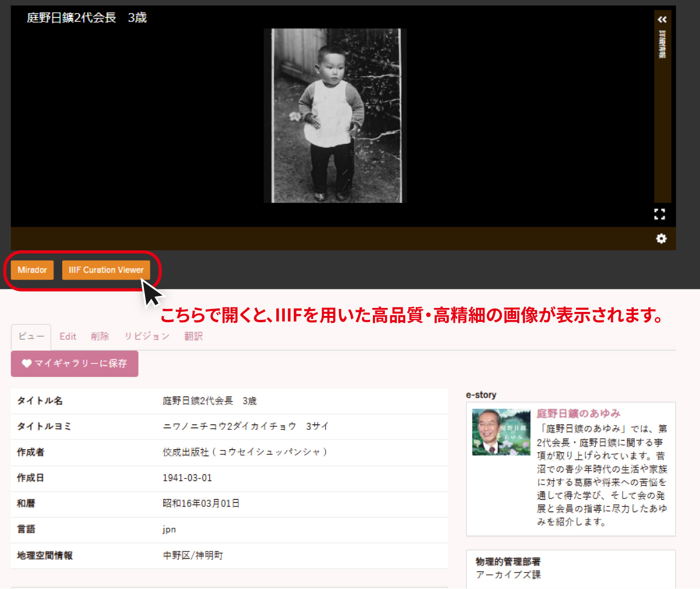
Task: Open the 削除 tab
Action: 100,337
